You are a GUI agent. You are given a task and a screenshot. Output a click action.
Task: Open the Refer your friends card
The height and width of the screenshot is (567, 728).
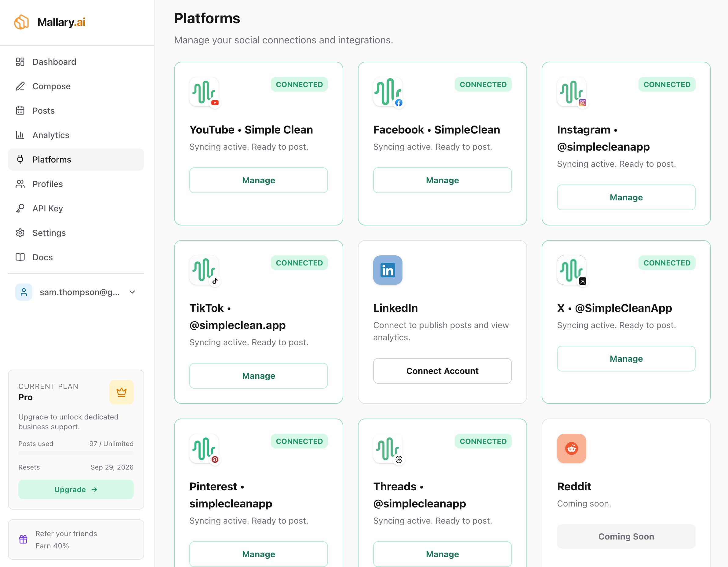76,540
